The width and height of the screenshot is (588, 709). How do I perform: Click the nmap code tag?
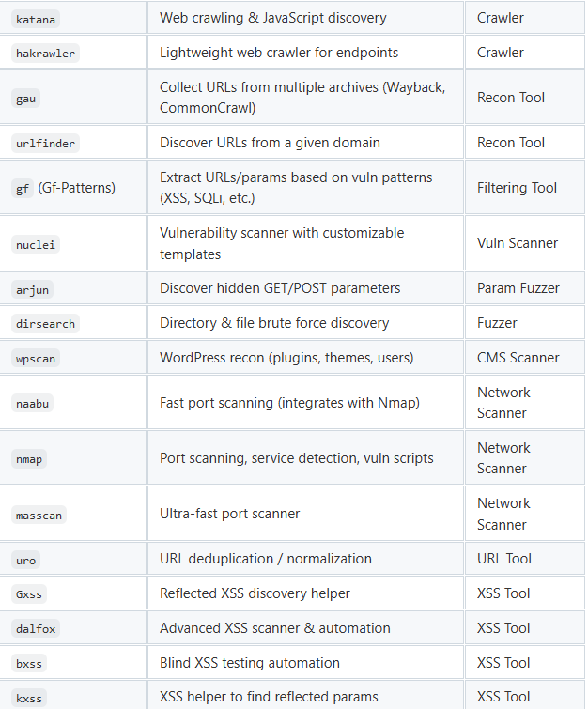coord(29,459)
